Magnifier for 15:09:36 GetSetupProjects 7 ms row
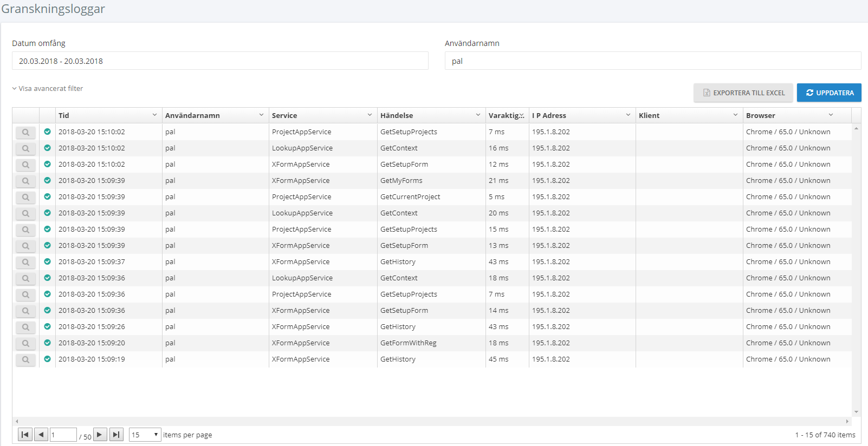868x446 pixels. pyautogui.click(x=25, y=294)
